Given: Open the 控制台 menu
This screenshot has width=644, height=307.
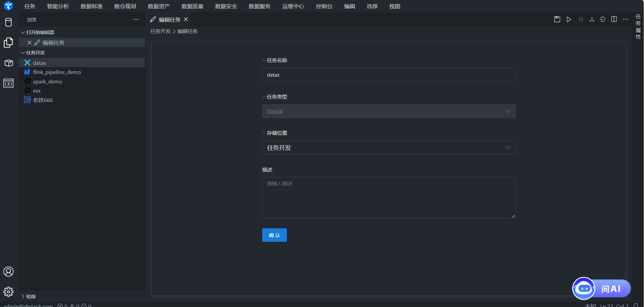Looking at the screenshot, I should tap(324, 6).
